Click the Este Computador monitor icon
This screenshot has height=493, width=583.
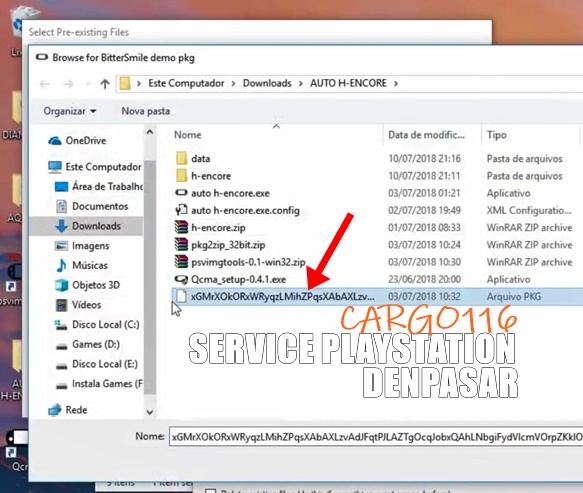[x=55, y=167]
